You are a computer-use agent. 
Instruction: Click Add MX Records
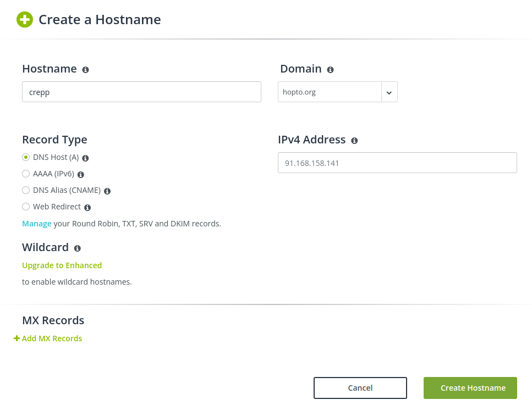coord(48,339)
